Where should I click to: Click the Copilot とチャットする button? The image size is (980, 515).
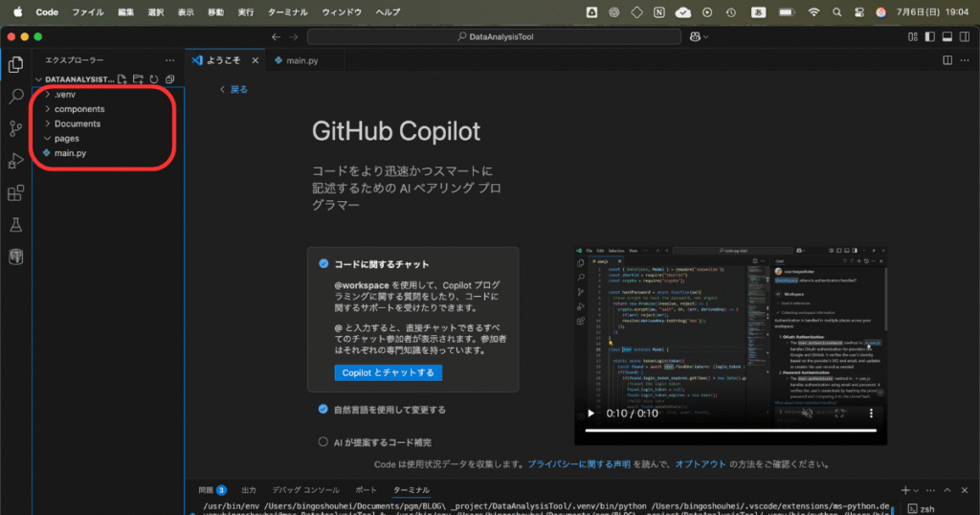[389, 372]
